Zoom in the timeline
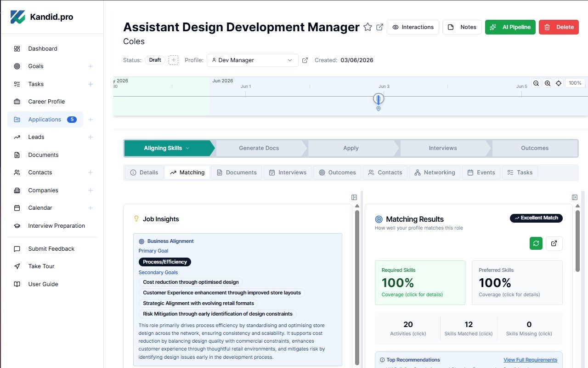588x368 pixels. [548, 83]
